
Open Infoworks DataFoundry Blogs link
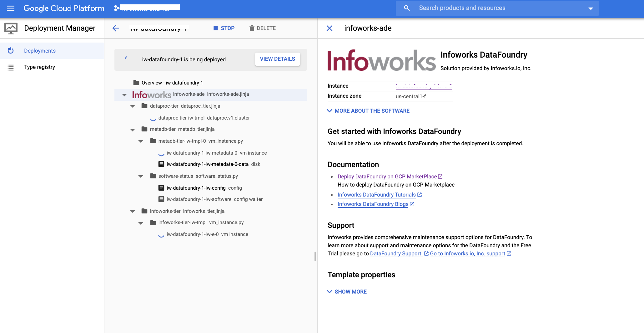373,204
